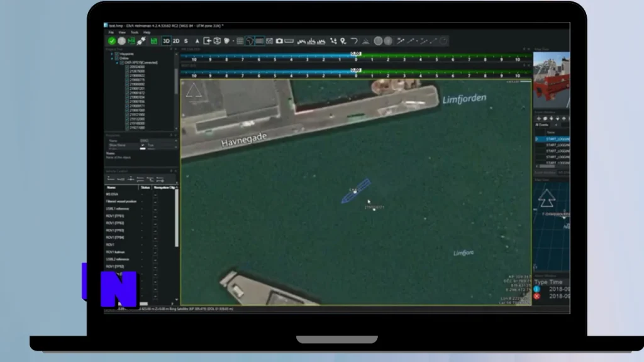Toggle checkbox of last visible vessel ID

pyautogui.click(x=127, y=128)
